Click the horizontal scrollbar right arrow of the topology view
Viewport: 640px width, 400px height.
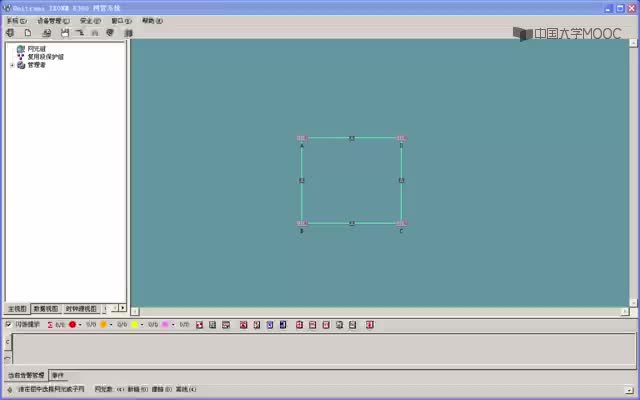(x=625, y=312)
